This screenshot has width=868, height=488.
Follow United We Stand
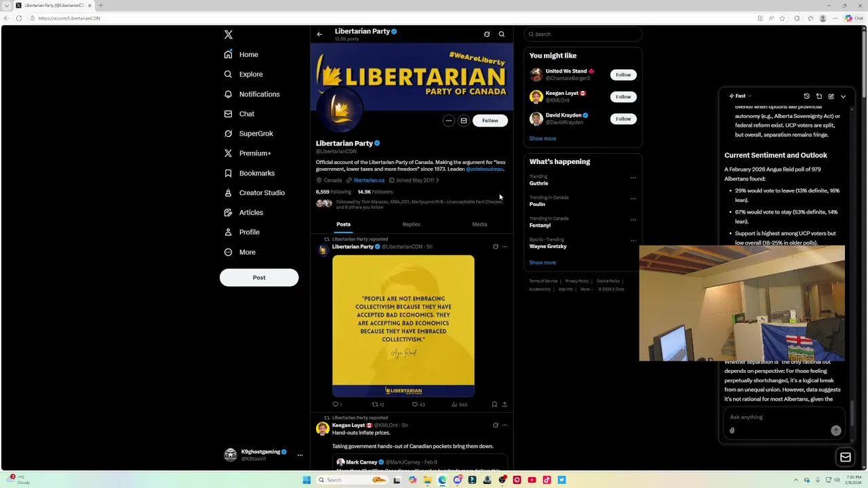623,75
